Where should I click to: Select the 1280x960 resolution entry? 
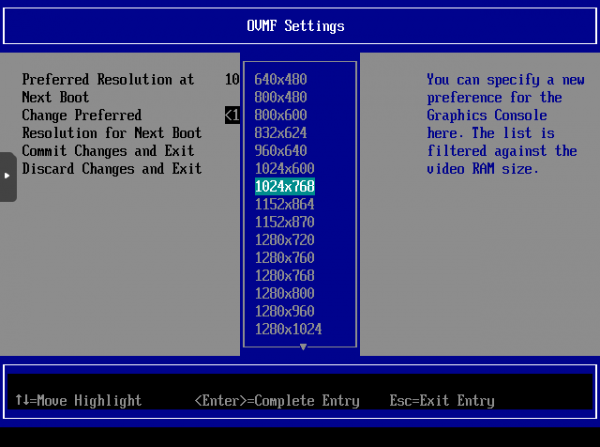[x=284, y=311]
